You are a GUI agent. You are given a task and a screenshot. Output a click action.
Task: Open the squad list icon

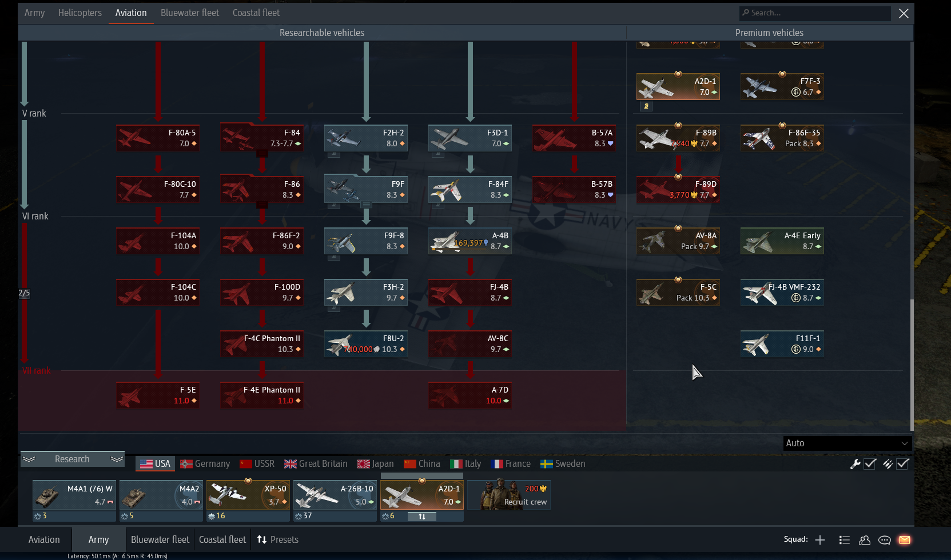tap(844, 540)
